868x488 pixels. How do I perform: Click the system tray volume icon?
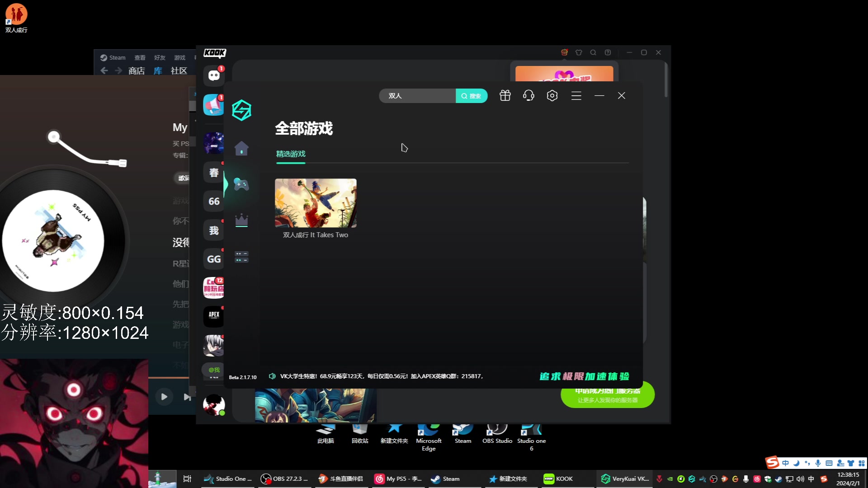[x=800, y=479]
